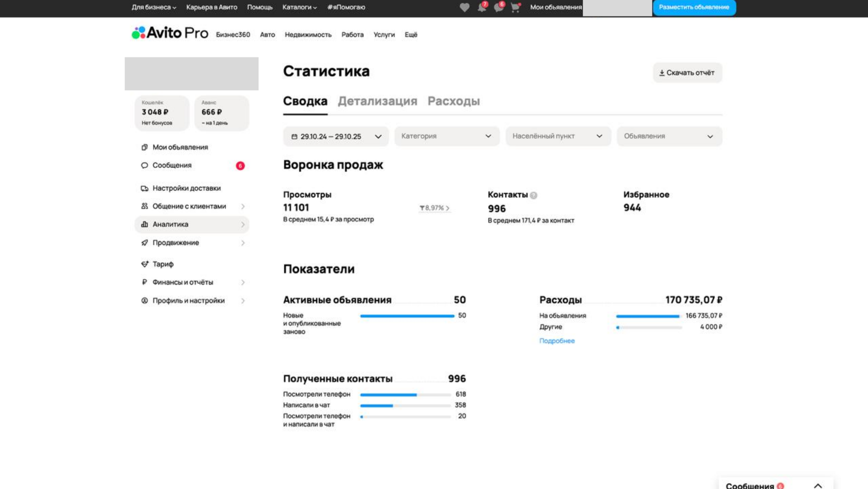Click the Сообщения sidebar speech icon
Image resolution: width=868 pixels, height=489 pixels.
click(x=145, y=165)
